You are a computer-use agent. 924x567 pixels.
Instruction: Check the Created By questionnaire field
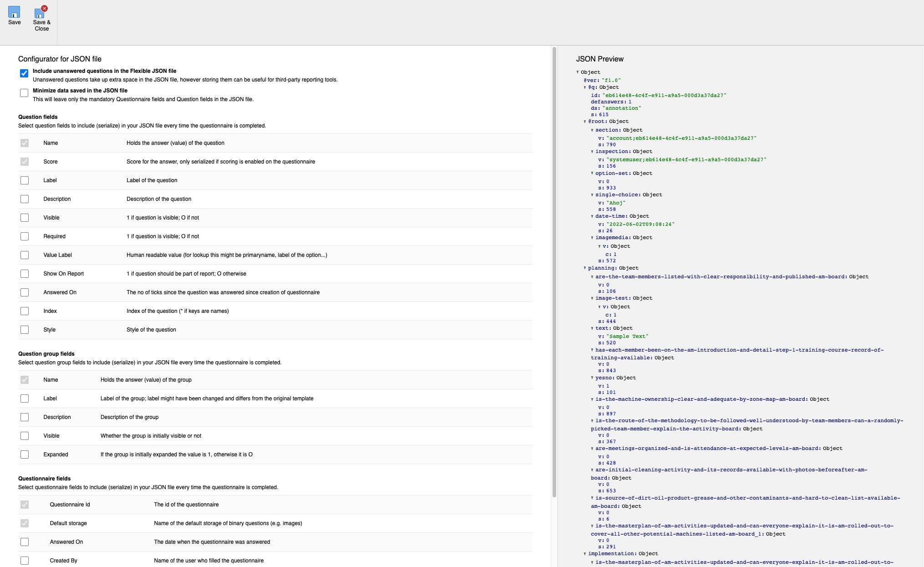click(25, 561)
